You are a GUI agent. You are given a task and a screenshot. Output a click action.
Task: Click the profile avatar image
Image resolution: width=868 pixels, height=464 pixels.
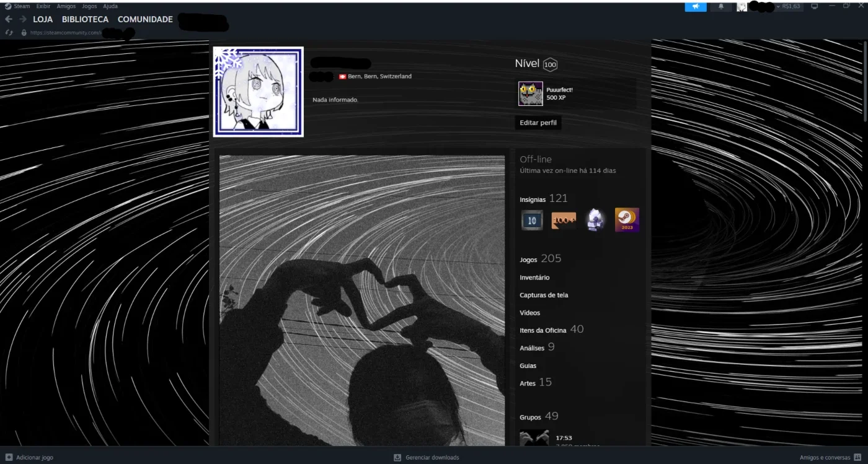click(259, 92)
